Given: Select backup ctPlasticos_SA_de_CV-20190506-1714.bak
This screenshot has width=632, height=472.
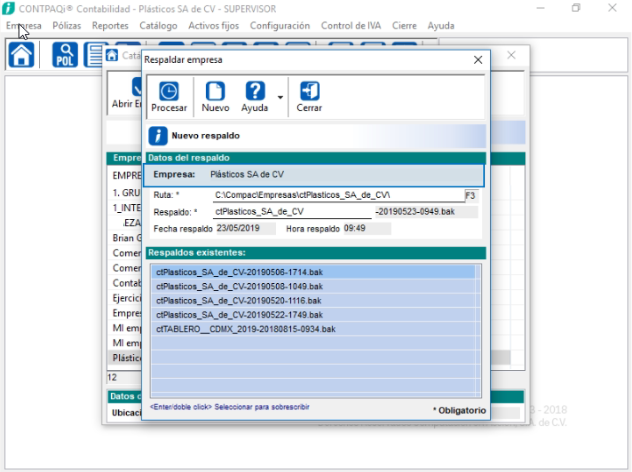Looking at the screenshot, I should pos(313,272).
